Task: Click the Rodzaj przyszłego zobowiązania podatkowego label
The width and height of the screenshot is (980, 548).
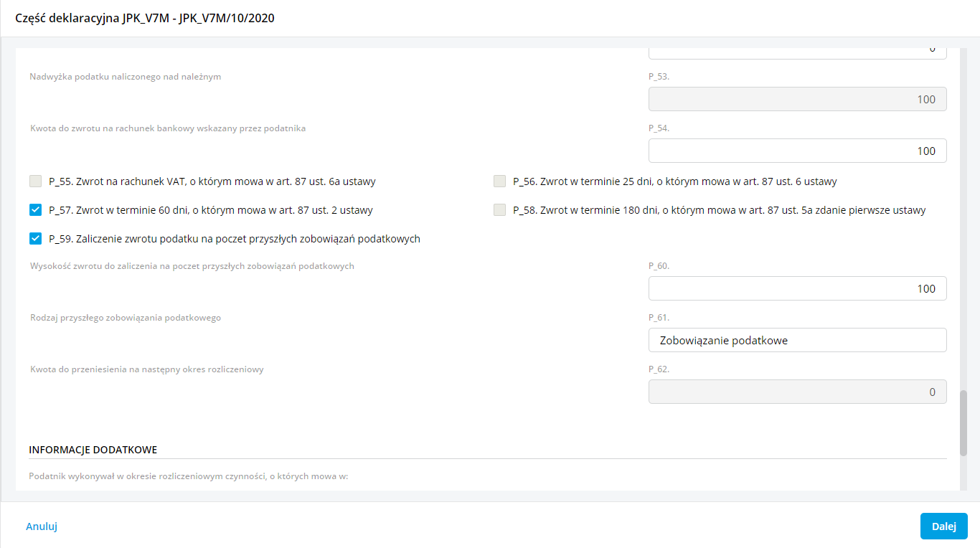Action: tap(126, 318)
